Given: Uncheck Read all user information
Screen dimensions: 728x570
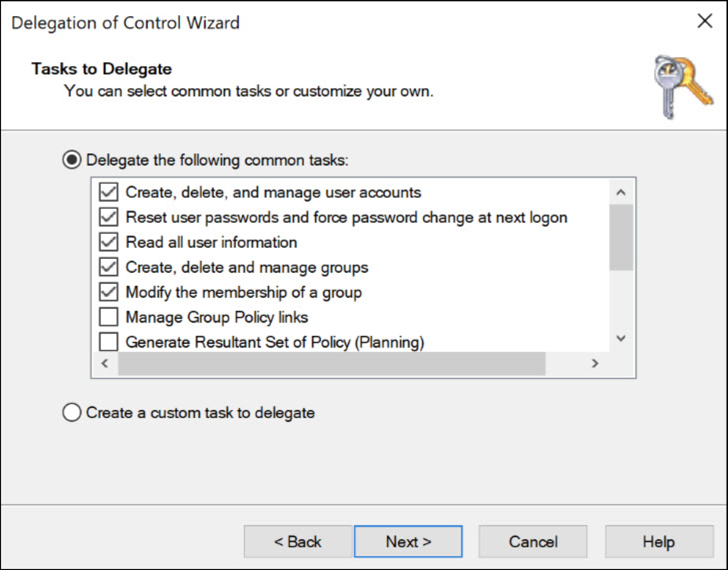Looking at the screenshot, I should pos(109,242).
